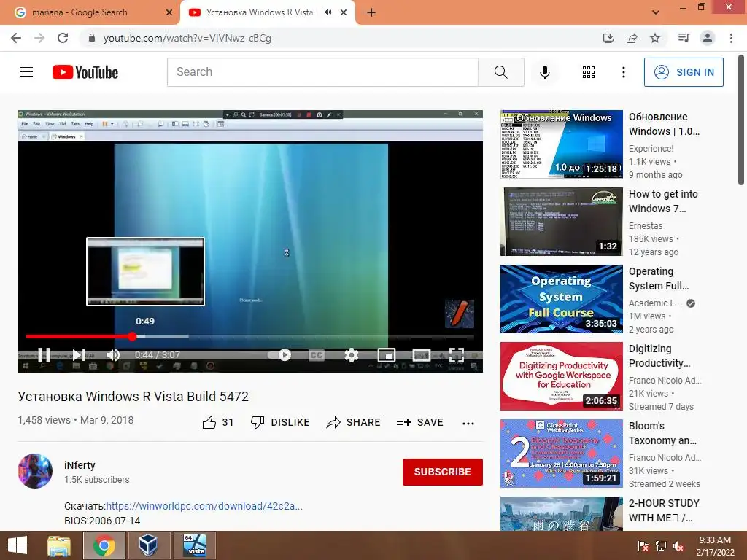
Task: Click the address bar URL
Action: [x=187, y=38]
